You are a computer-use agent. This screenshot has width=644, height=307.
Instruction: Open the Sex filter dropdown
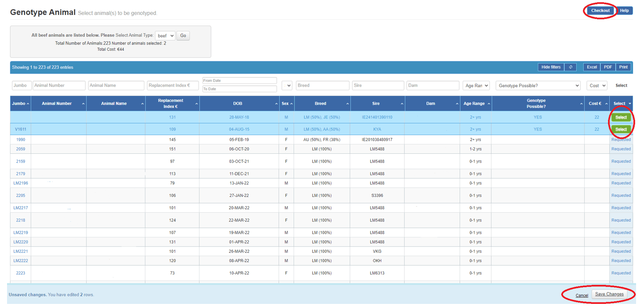pyautogui.click(x=287, y=85)
